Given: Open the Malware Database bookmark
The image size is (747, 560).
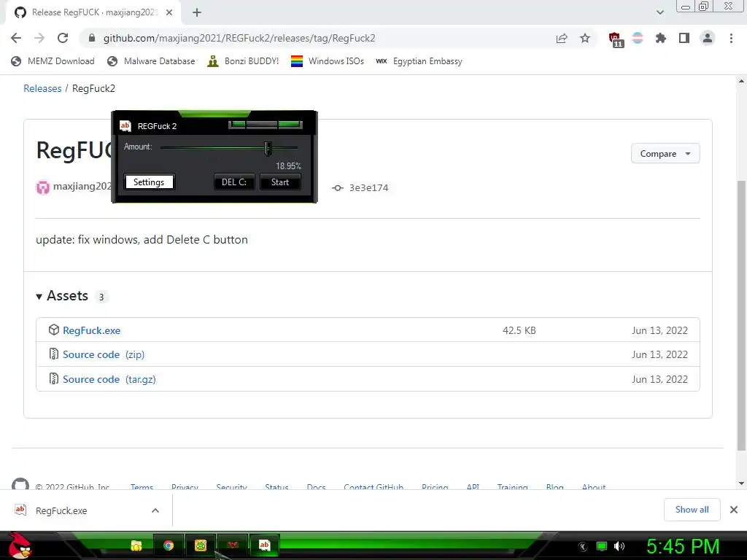Looking at the screenshot, I should [x=151, y=61].
